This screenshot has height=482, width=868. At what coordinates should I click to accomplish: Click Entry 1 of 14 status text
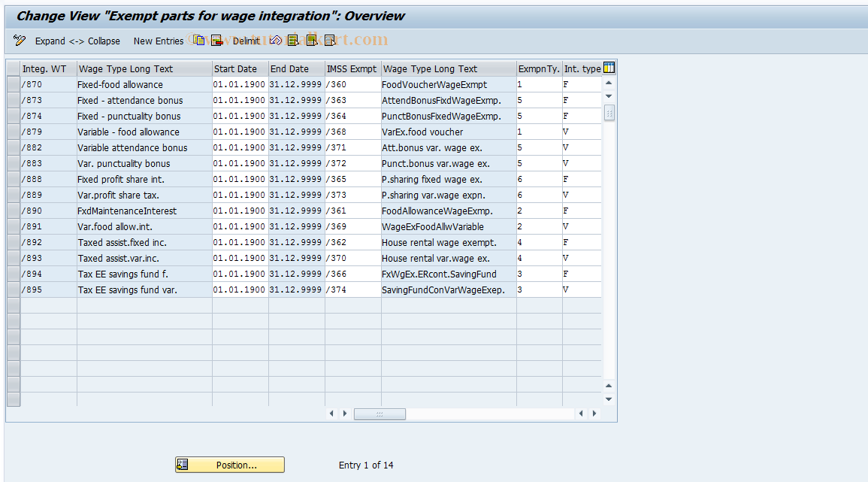click(366, 465)
